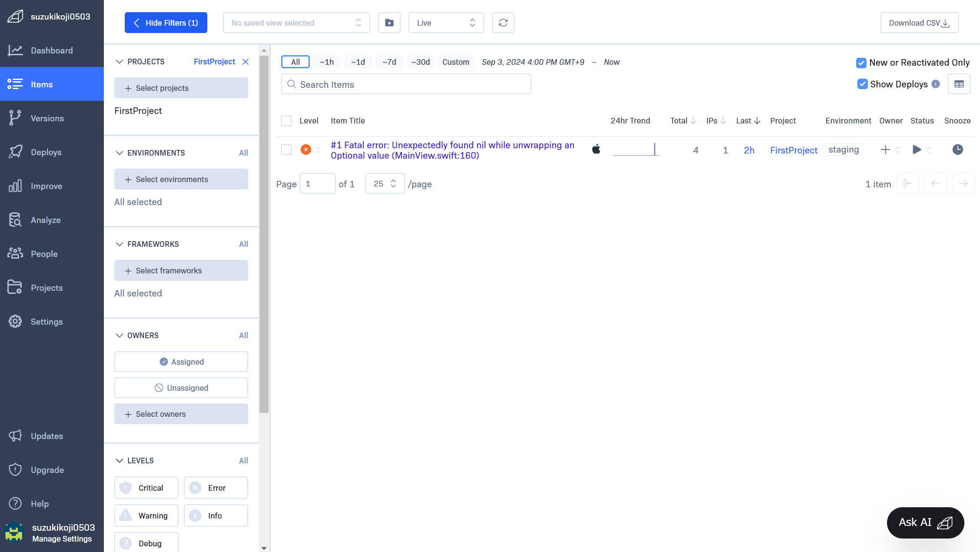This screenshot has width=980, height=552.
Task: Open the saved view dropdown
Action: (296, 23)
